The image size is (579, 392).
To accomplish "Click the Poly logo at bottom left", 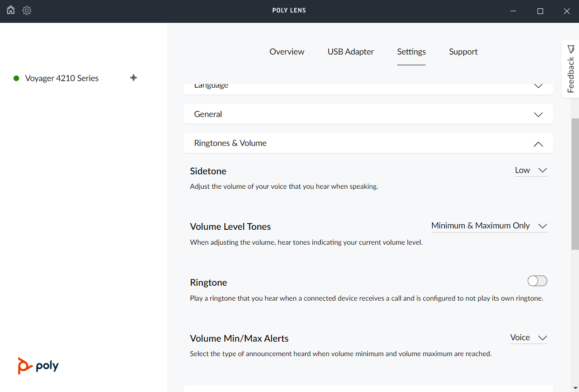I will pyautogui.click(x=38, y=365).
